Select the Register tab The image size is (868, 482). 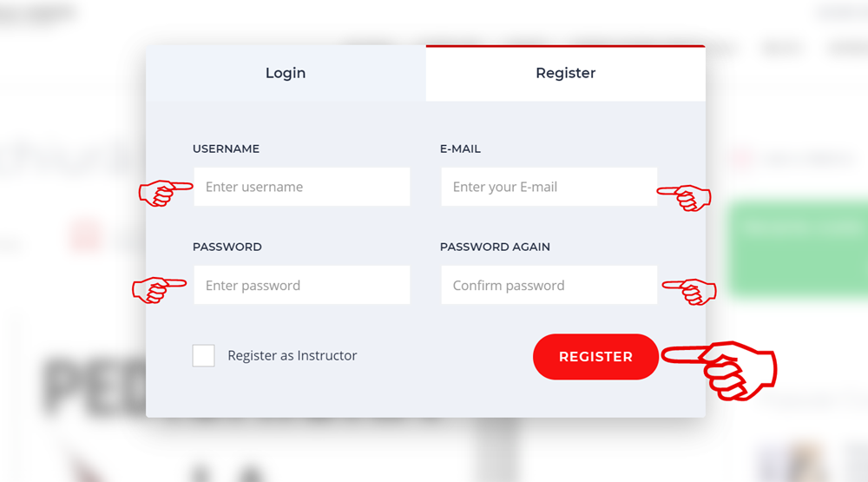(x=565, y=73)
